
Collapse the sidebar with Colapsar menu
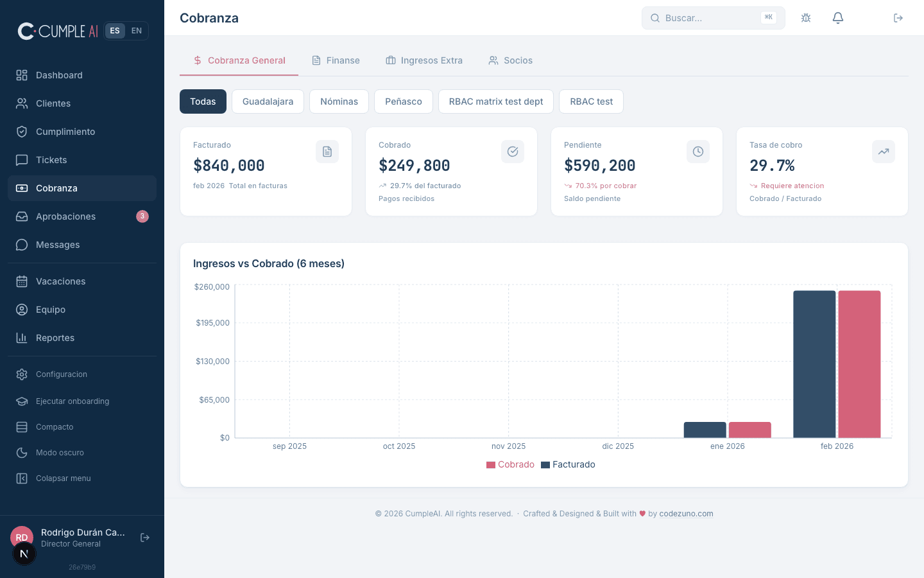63,478
